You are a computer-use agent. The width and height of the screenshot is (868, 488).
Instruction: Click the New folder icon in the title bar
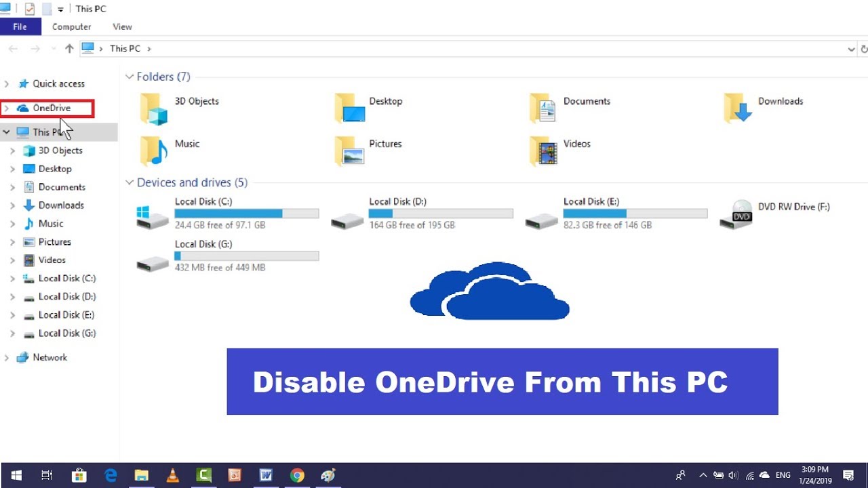pyautogui.click(x=47, y=9)
